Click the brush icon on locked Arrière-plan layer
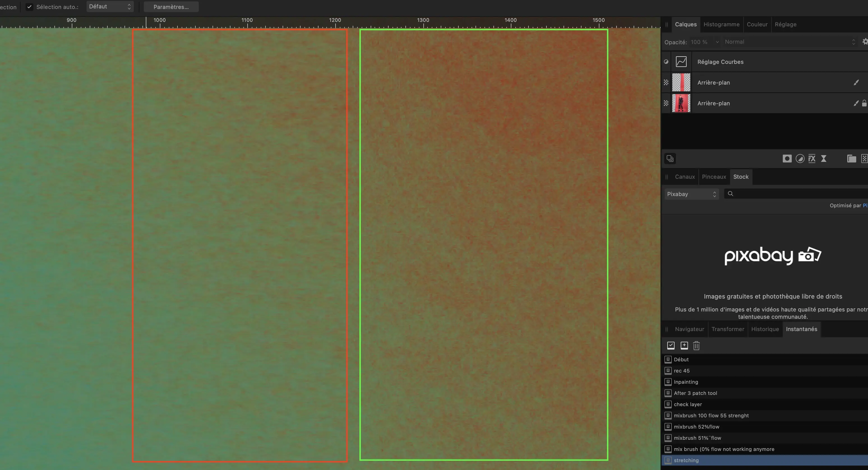 (x=856, y=103)
